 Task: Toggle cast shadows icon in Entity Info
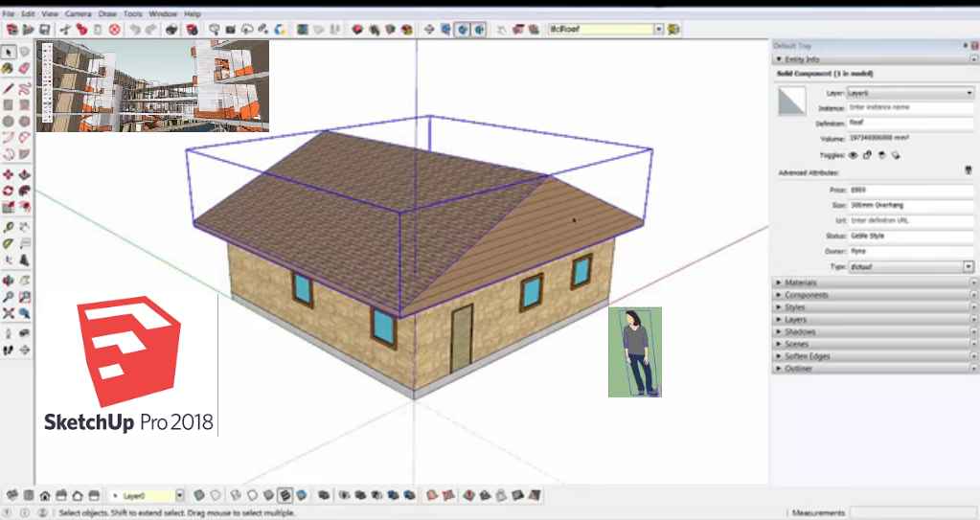click(x=881, y=153)
